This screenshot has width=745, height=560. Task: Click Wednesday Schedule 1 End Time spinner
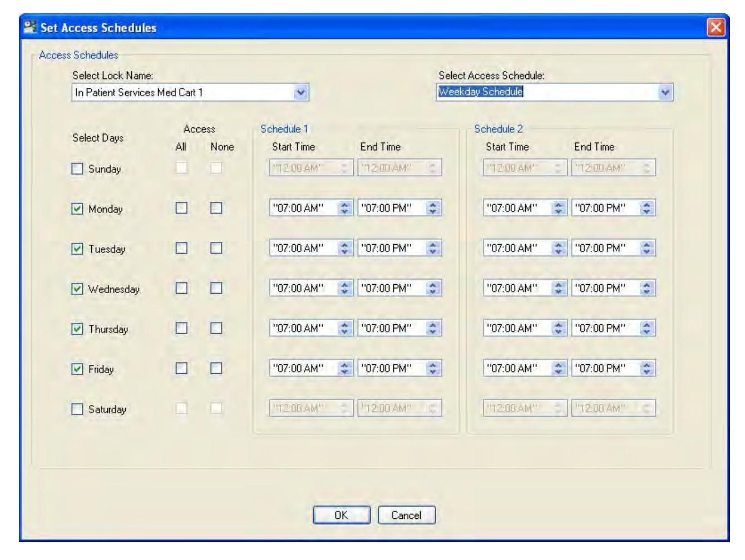click(x=433, y=288)
